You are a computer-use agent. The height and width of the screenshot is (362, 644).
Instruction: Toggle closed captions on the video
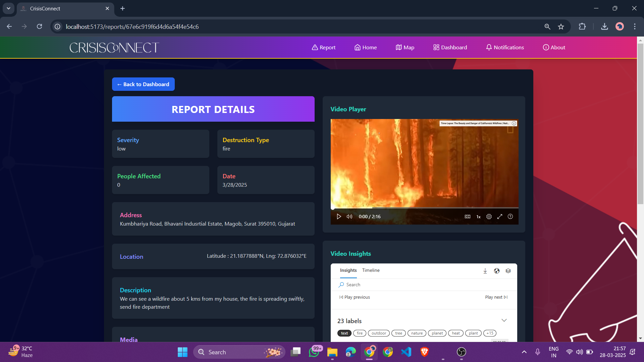[467, 217]
